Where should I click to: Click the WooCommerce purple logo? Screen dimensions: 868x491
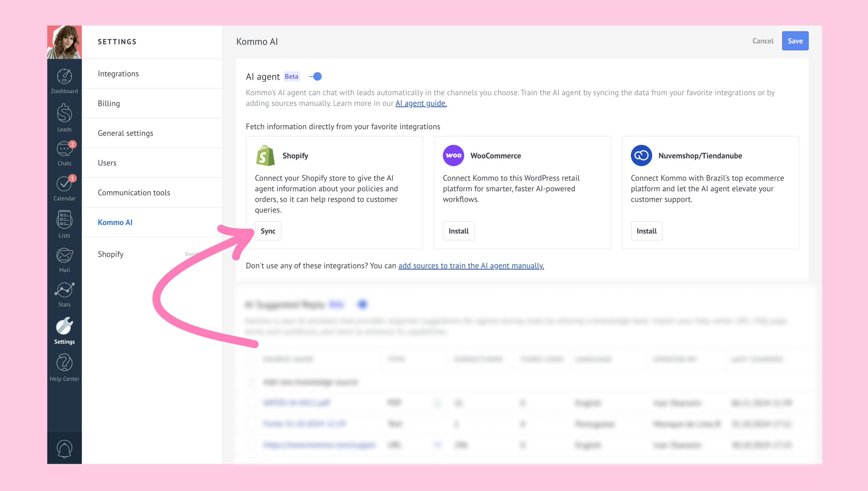click(453, 156)
